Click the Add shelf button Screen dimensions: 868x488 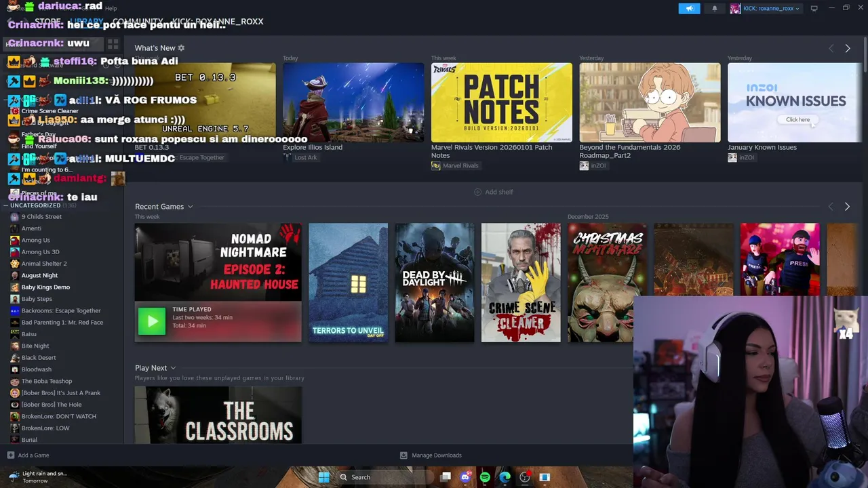(493, 192)
